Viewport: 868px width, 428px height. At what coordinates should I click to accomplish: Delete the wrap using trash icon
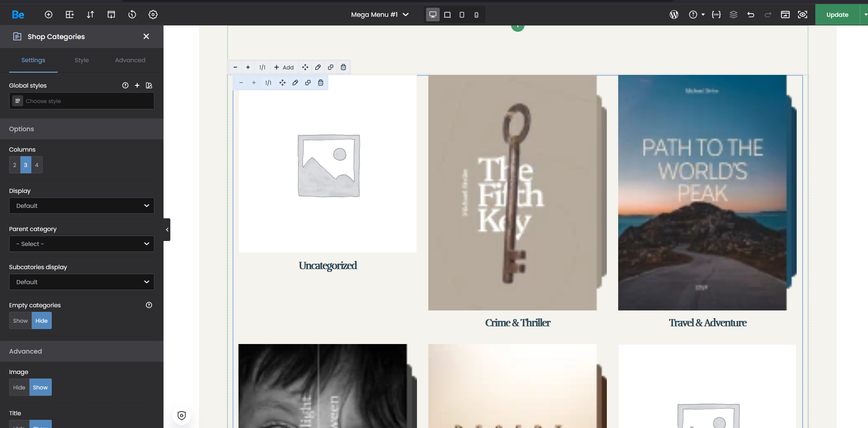343,67
